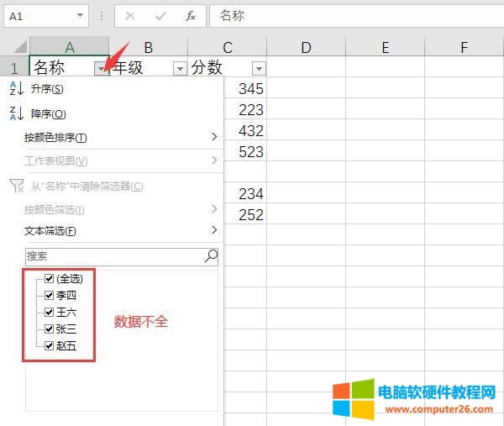Open the Name Box dropdown arrow
The image size is (504, 426).
(80, 16)
